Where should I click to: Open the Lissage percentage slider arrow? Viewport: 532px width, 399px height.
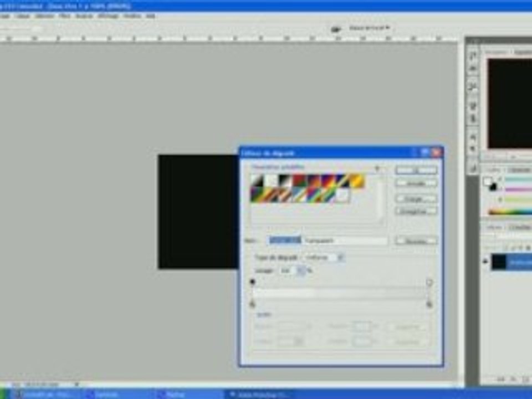(x=300, y=270)
